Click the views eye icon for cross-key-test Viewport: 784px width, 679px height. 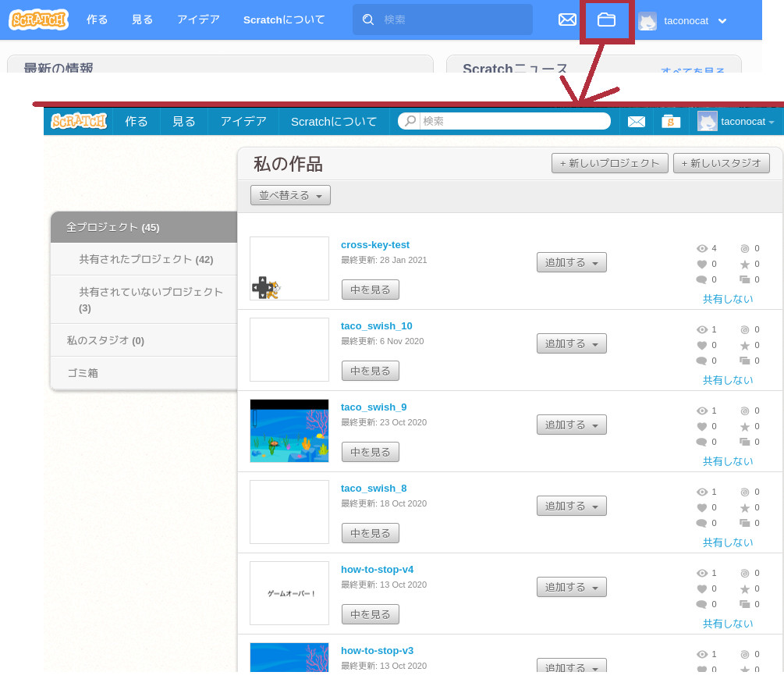tap(702, 248)
